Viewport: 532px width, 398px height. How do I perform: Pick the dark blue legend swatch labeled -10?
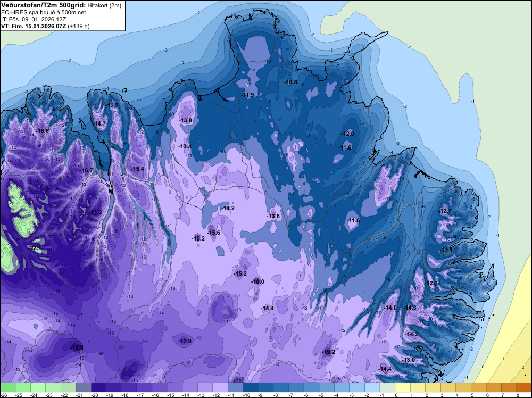pyautogui.click(x=251, y=387)
